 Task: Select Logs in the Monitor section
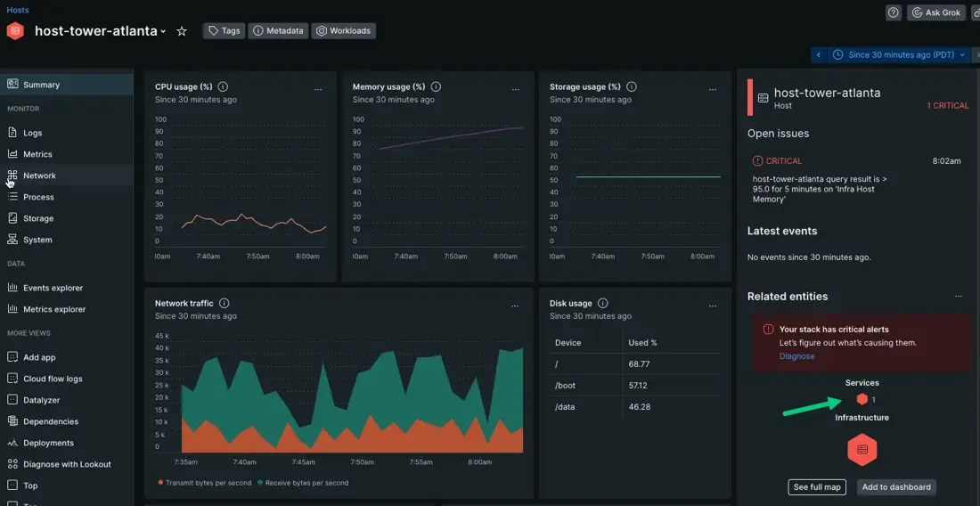click(x=32, y=133)
